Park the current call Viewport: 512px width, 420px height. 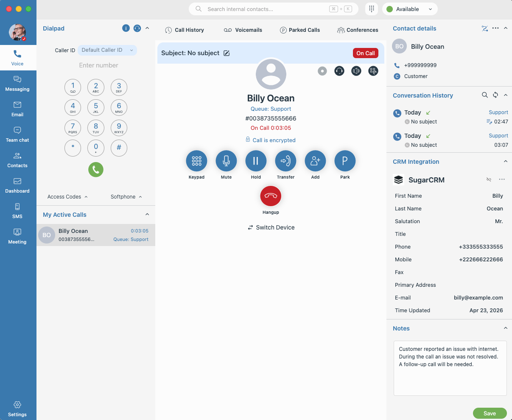pos(345,161)
